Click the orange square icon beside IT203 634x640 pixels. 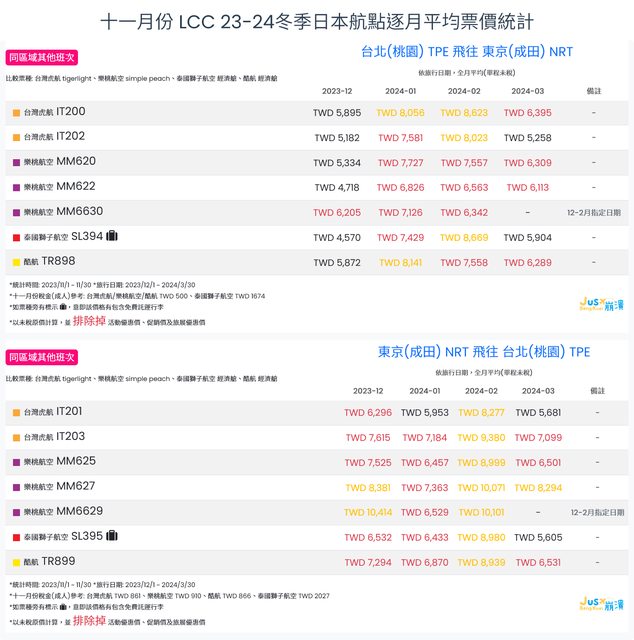coord(16,437)
